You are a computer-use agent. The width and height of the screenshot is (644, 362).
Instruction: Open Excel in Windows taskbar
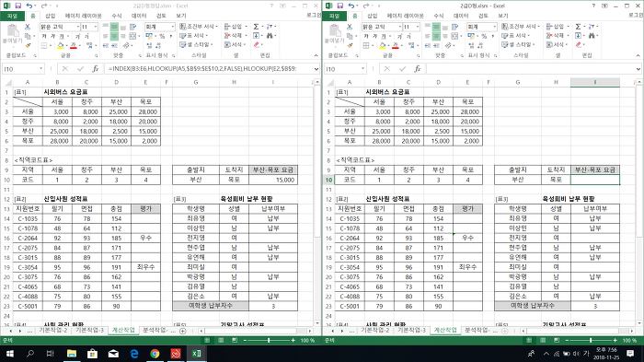tap(196, 354)
